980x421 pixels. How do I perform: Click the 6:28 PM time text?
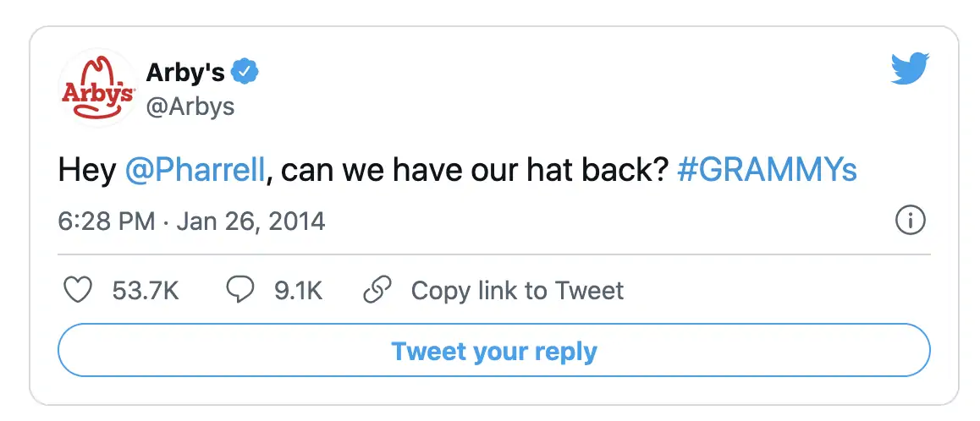coord(107,221)
